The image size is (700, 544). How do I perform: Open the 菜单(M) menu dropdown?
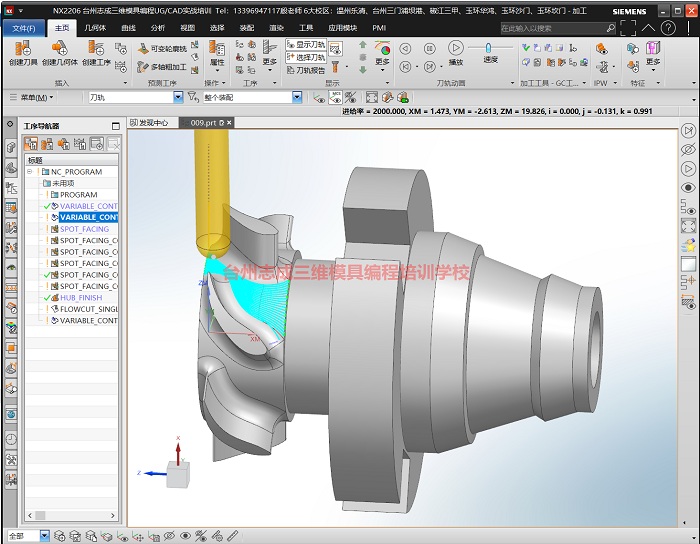click(37, 97)
